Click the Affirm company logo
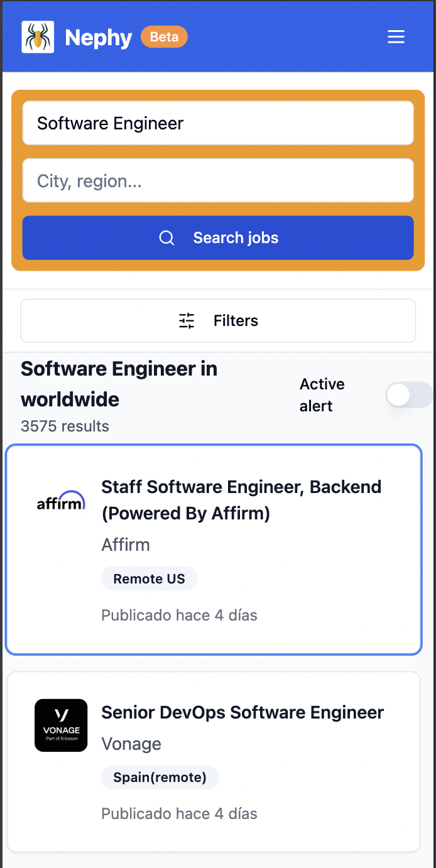The height and width of the screenshot is (868, 436). [x=61, y=499]
